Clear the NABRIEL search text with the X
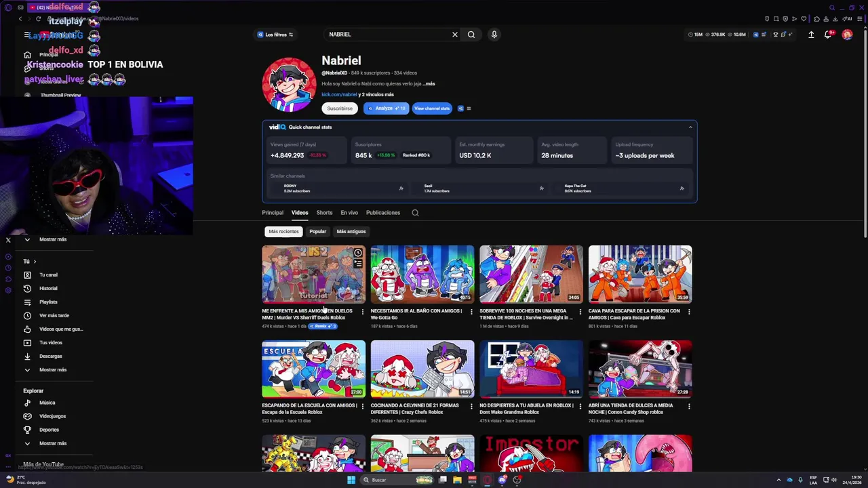 (455, 35)
